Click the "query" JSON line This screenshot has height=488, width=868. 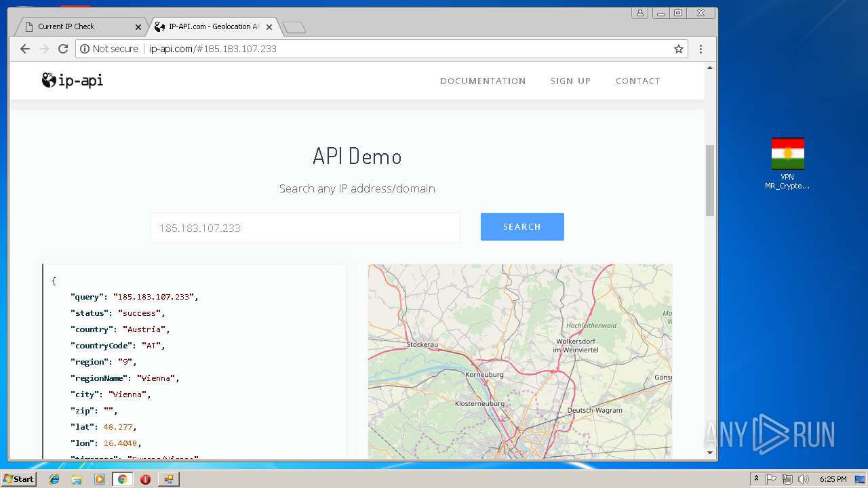pyautogui.click(x=134, y=297)
